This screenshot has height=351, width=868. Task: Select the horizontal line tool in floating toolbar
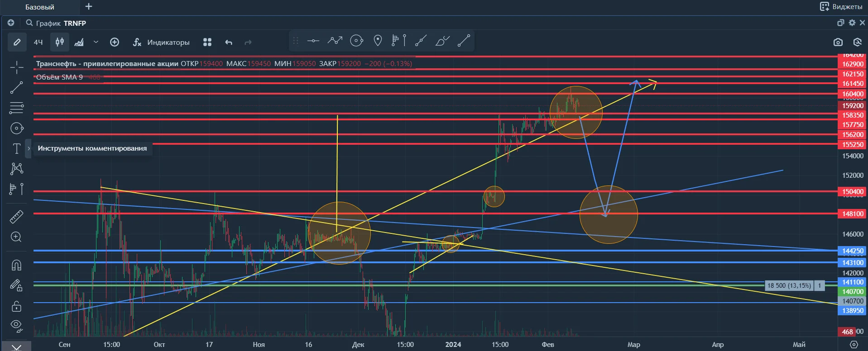pos(313,41)
